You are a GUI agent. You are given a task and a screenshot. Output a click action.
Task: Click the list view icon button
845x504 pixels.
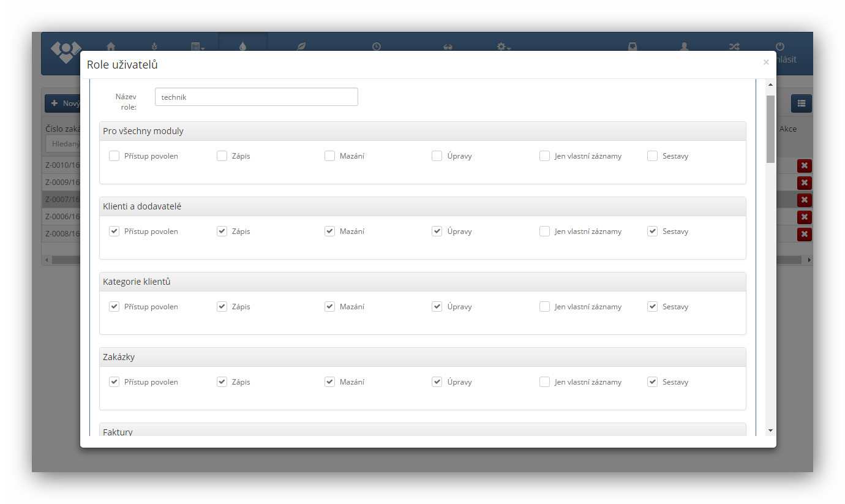pyautogui.click(x=801, y=103)
